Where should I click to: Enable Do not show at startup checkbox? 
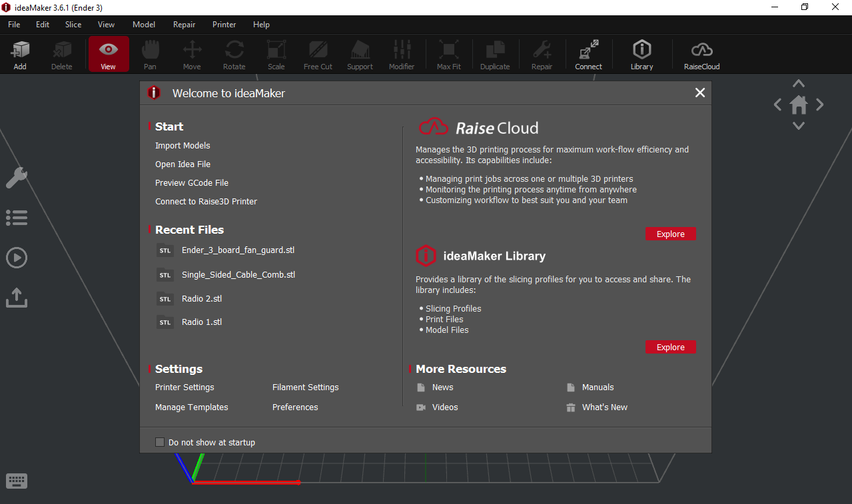(160, 442)
